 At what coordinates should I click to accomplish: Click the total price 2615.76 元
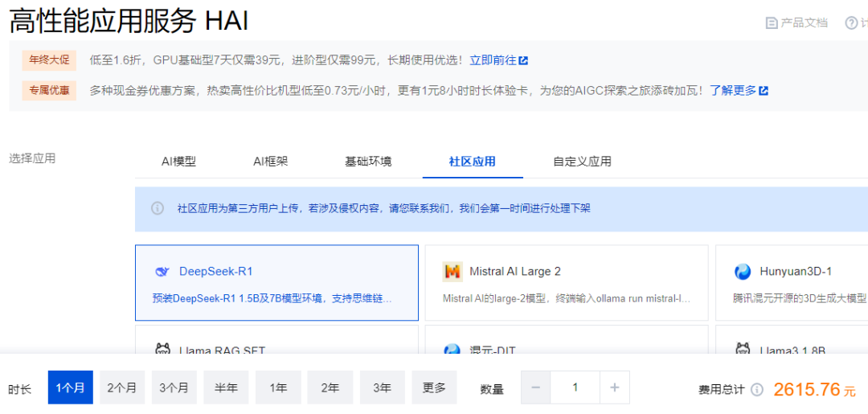pyautogui.click(x=814, y=390)
